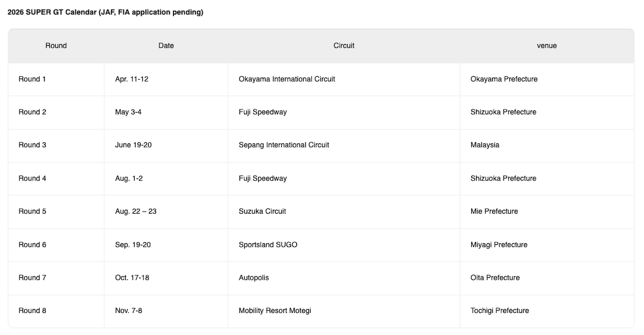The width and height of the screenshot is (644, 335).
Task: Select 'Shizuoka Prefecture' in the Round 2 row
Action: pos(547,112)
